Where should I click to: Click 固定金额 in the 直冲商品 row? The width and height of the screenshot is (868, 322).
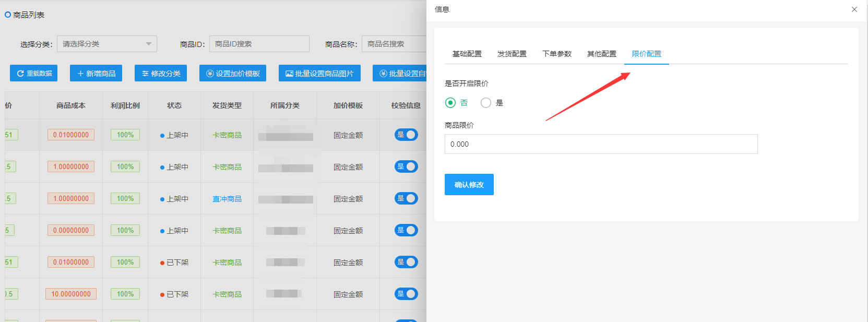348,199
